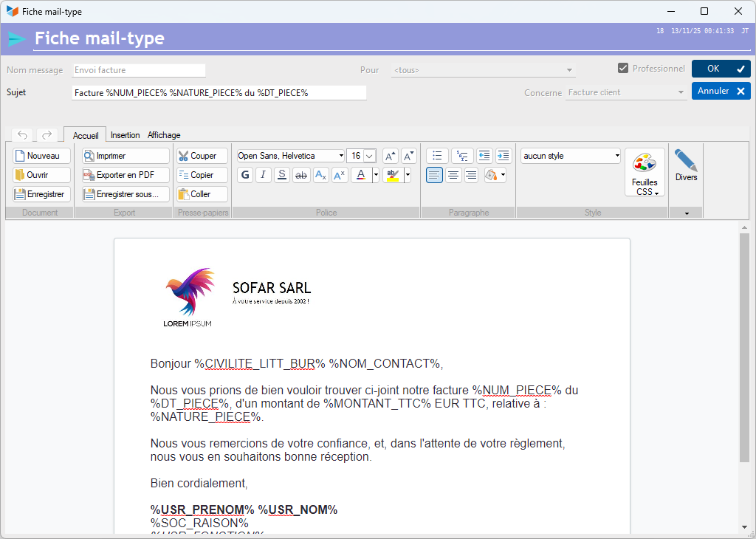Toggle underline formatting

pyautogui.click(x=282, y=175)
